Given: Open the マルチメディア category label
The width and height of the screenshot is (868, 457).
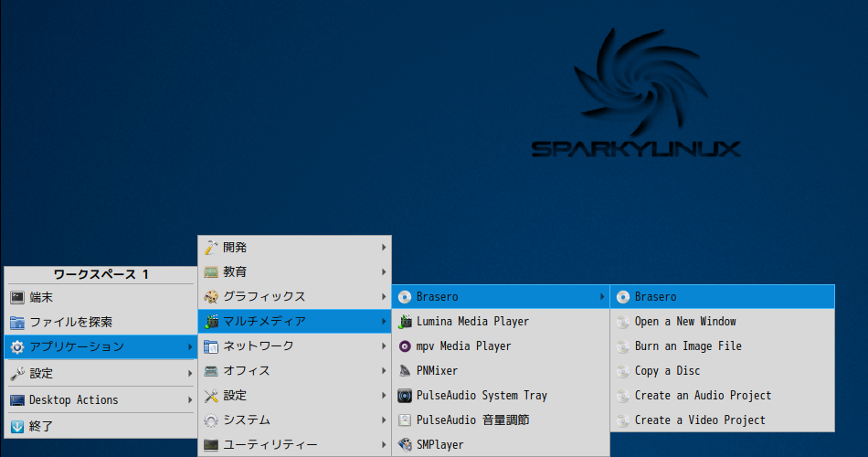Looking at the screenshot, I should [264, 322].
